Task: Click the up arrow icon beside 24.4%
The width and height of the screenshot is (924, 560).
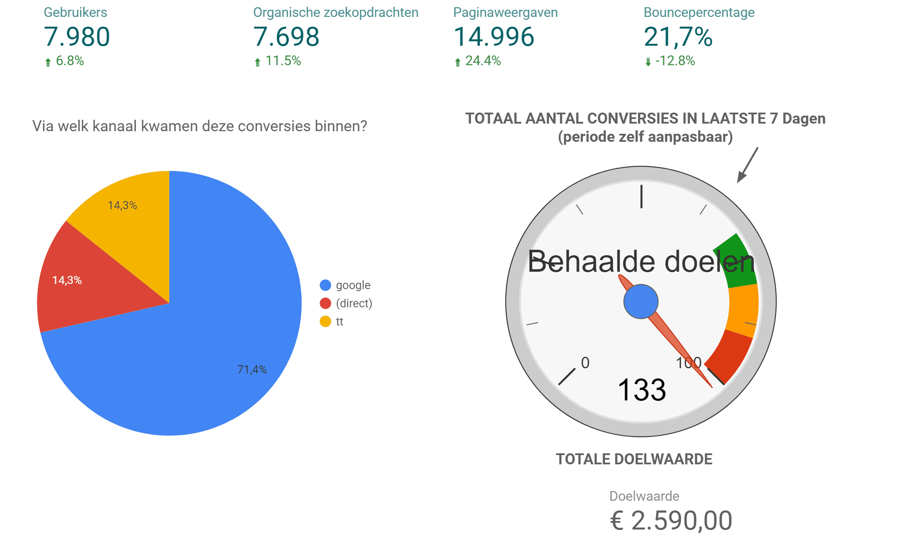Action: [x=458, y=62]
